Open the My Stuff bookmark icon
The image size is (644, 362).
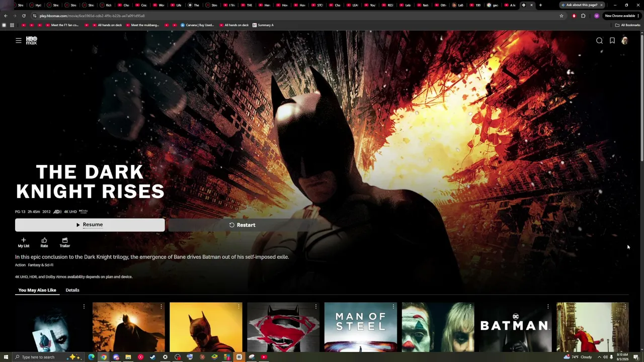612,41
